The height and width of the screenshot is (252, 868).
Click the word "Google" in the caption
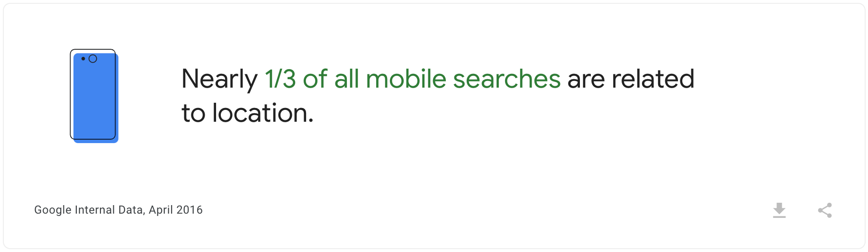[x=53, y=210]
